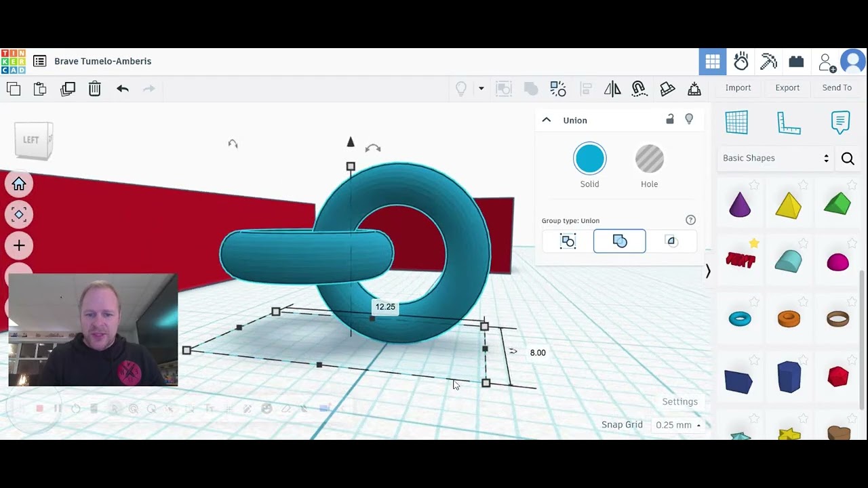Open the designs list icon
868x488 pixels.
(39, 61)
